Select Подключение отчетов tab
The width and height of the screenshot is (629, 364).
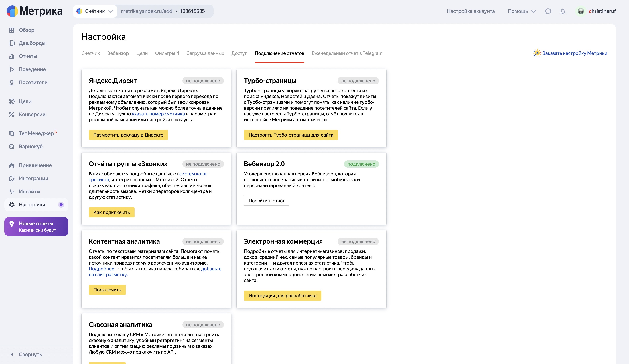279,53
